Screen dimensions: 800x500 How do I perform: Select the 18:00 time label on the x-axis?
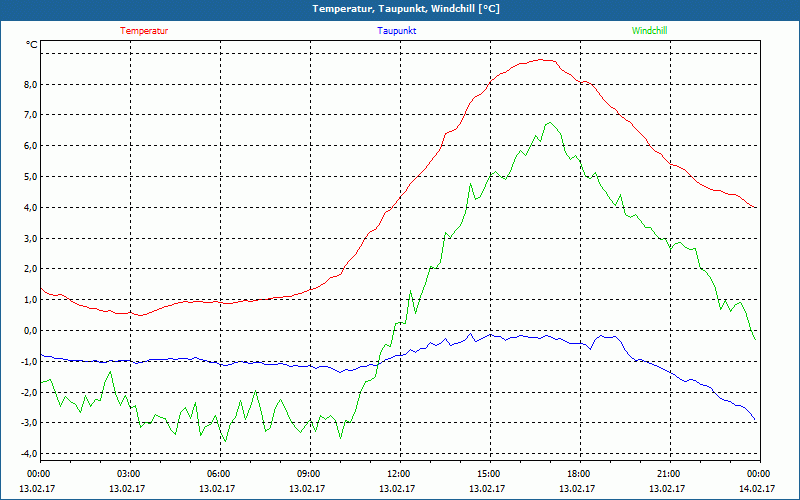(x=578, y=474)
